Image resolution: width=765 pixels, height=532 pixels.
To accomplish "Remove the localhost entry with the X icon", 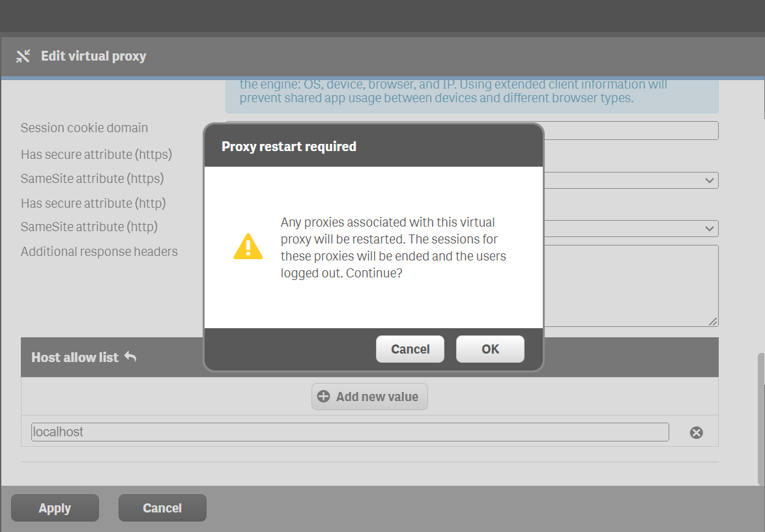I will coord(696,432).
